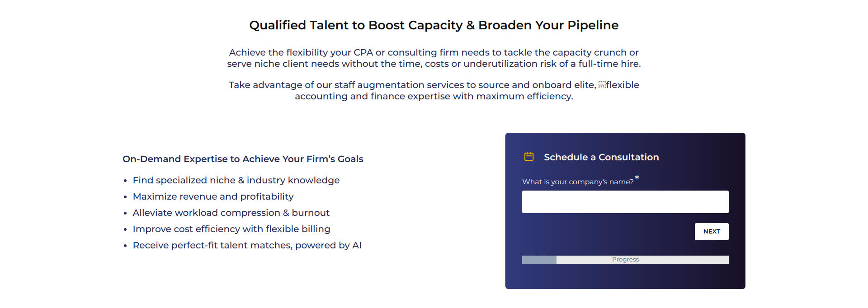
Task: Select "Receive perfect-fit talent matches" bullet
Action: [247, 245]
